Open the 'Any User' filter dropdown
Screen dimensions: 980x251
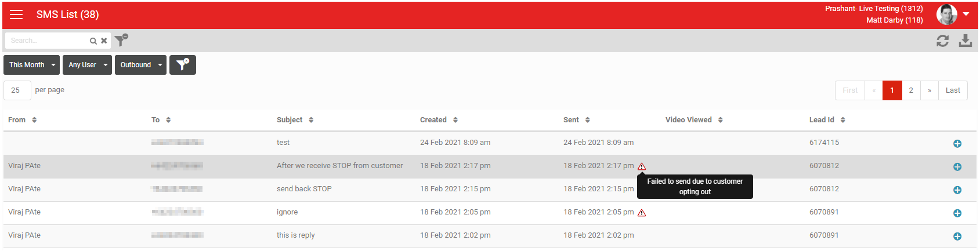coord(87,65)
